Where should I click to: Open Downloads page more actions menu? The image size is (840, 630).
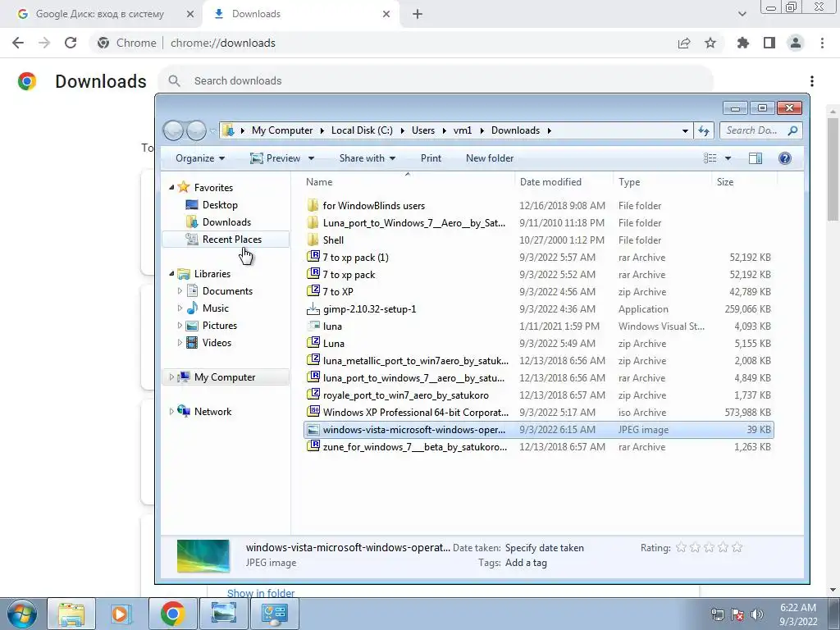(x=812, y=81)
